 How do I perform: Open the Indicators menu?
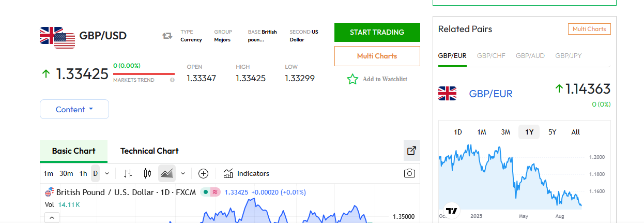[x=246, y=173]
